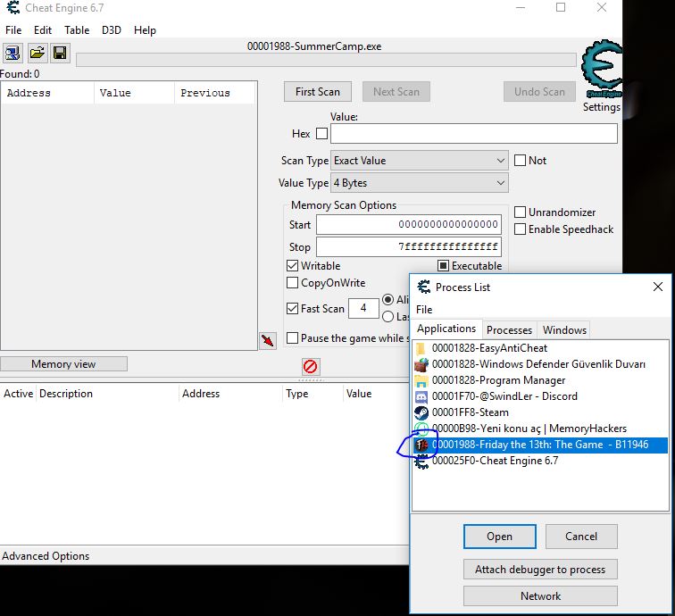
Task: Click the First Scan button
Action: [318, 92]
